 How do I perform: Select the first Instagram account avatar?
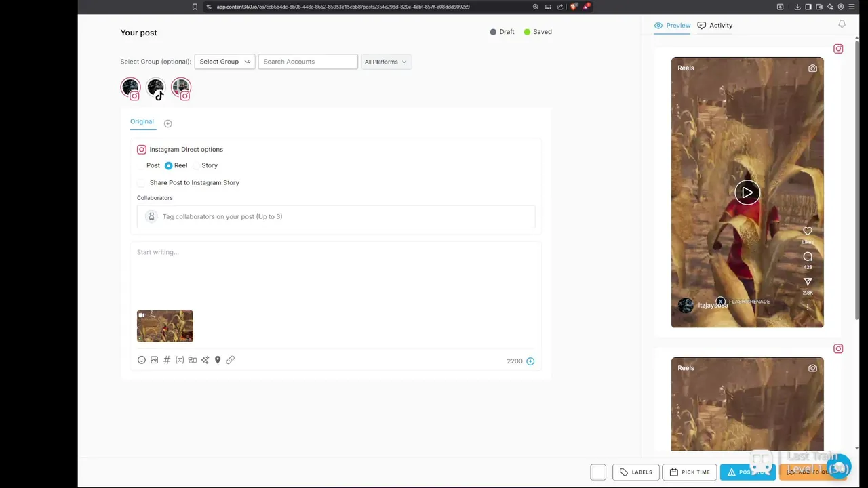(130, 87)
